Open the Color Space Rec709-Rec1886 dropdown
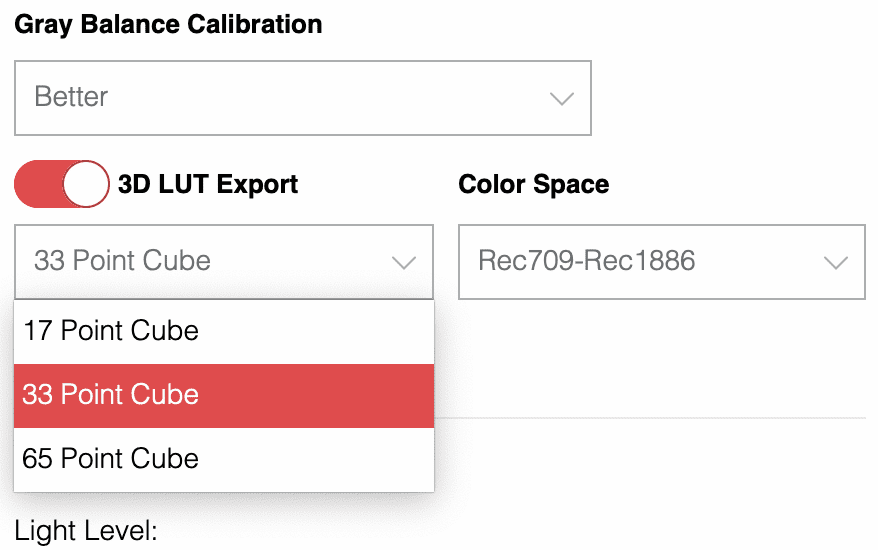 pyautogui.click(x=661, y=261)
